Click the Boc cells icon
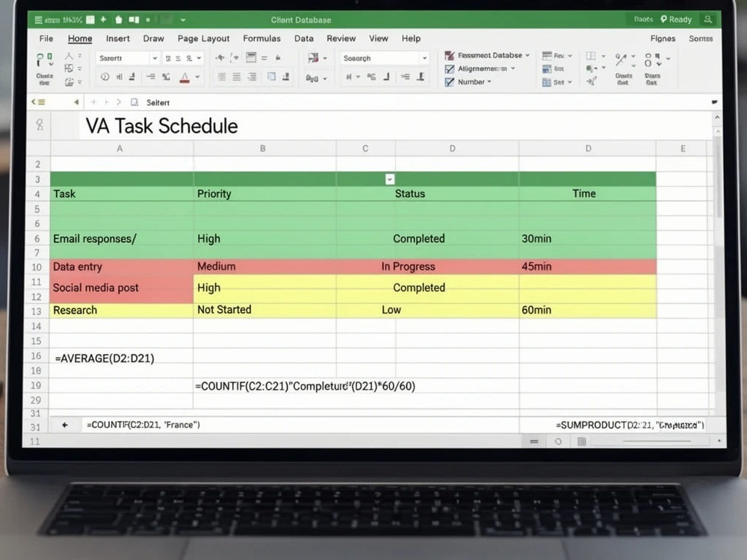The width and height of the screenshot is (747, 560). tap(547, 69)
